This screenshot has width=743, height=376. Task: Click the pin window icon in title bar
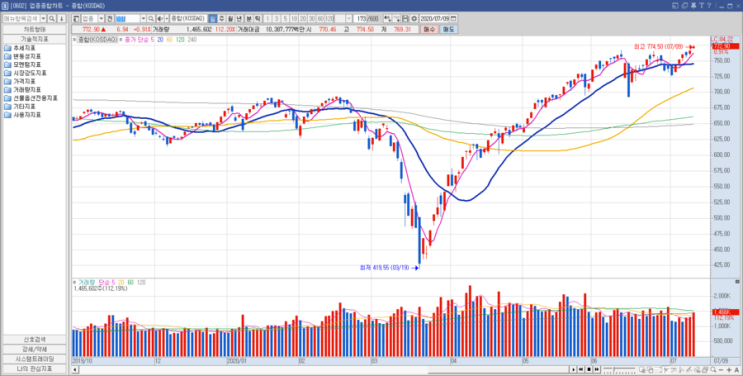(693, 6)
